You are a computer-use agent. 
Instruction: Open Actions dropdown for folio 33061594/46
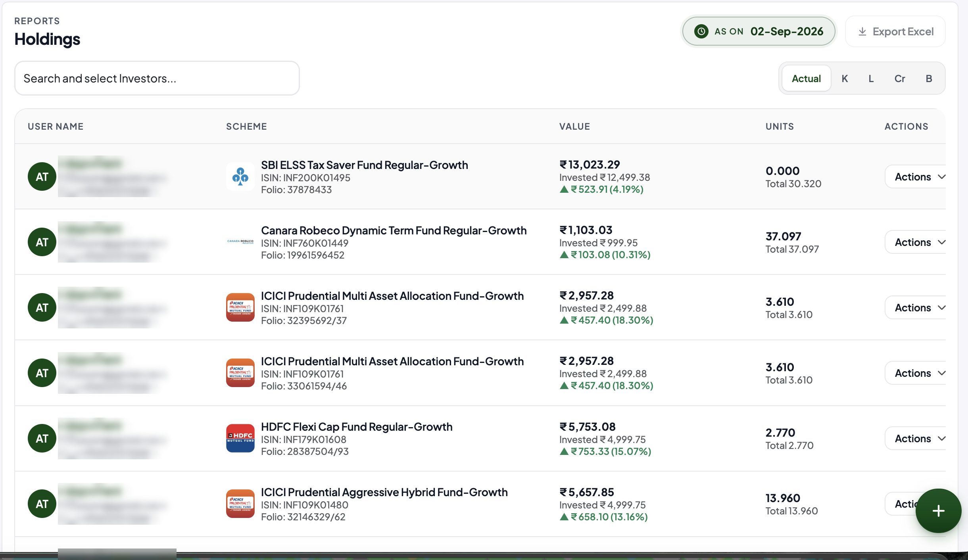916,373
